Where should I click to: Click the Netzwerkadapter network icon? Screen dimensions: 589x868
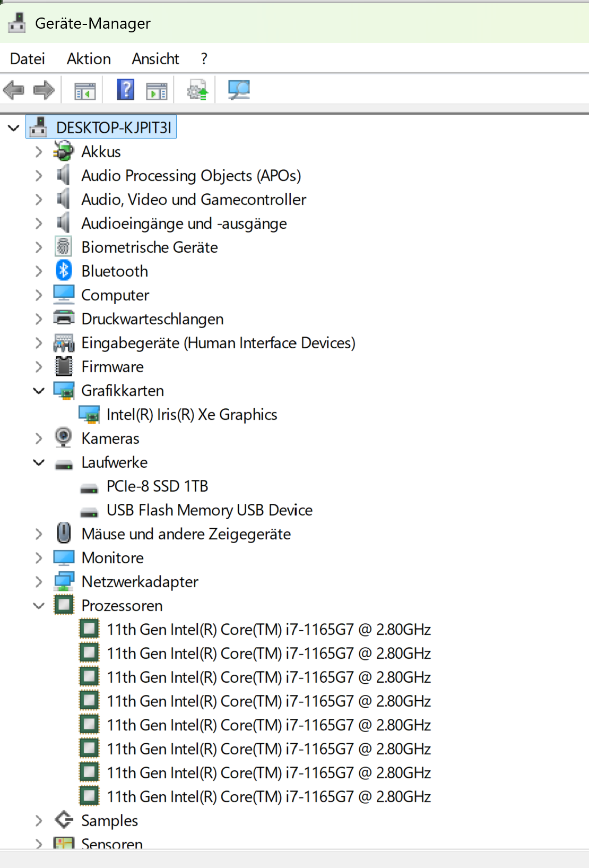pyautogui.click(x=64, y=581)
